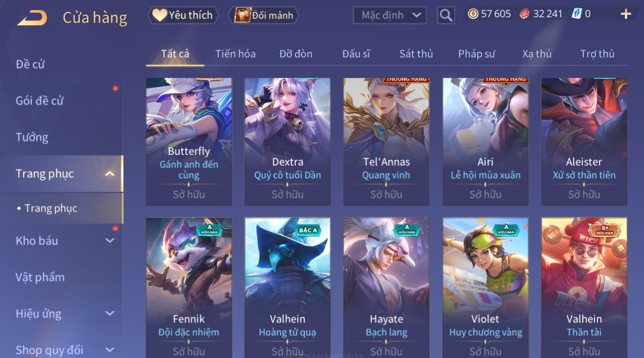
Task: Collapse the Trang phục sidebar section
Action: [x=110, y=174]
